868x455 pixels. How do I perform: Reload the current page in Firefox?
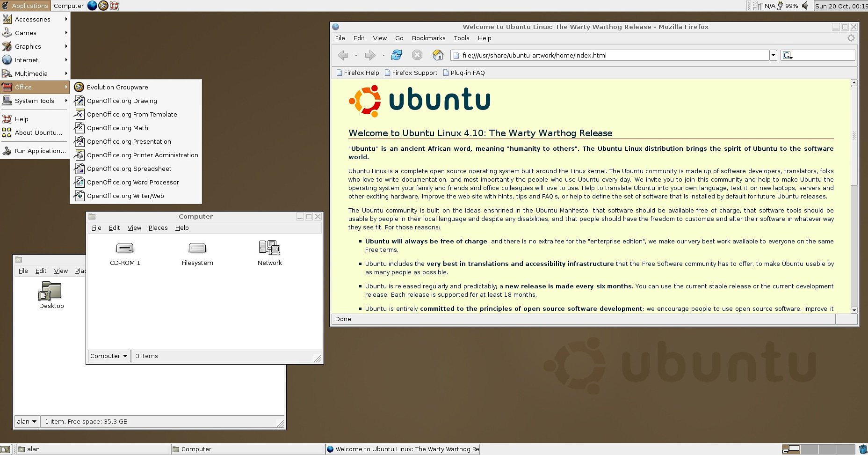coord(397,55)
